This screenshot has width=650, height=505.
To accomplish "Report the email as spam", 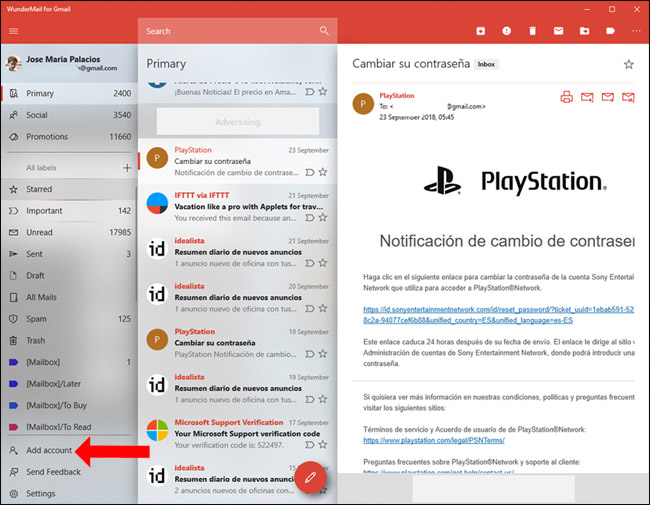I will pos(507,31).
